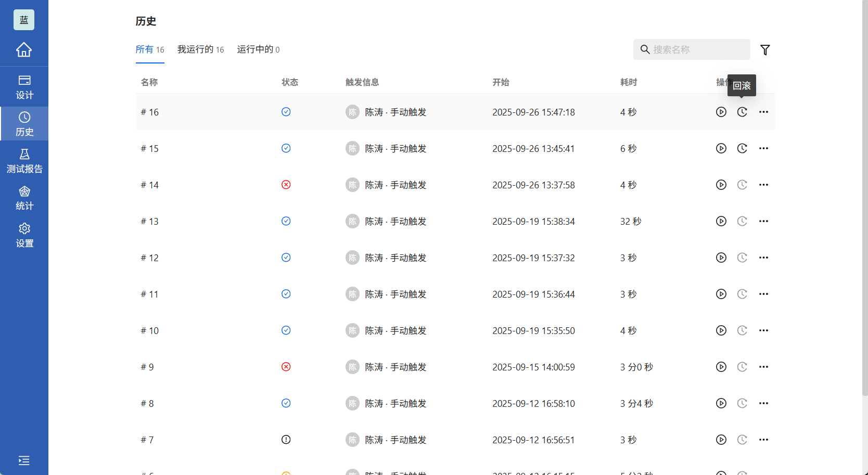Viewport: 868px width, 475px height.
Task: Collapse the sidebar menu icon
Action: [x=24, y=460]
